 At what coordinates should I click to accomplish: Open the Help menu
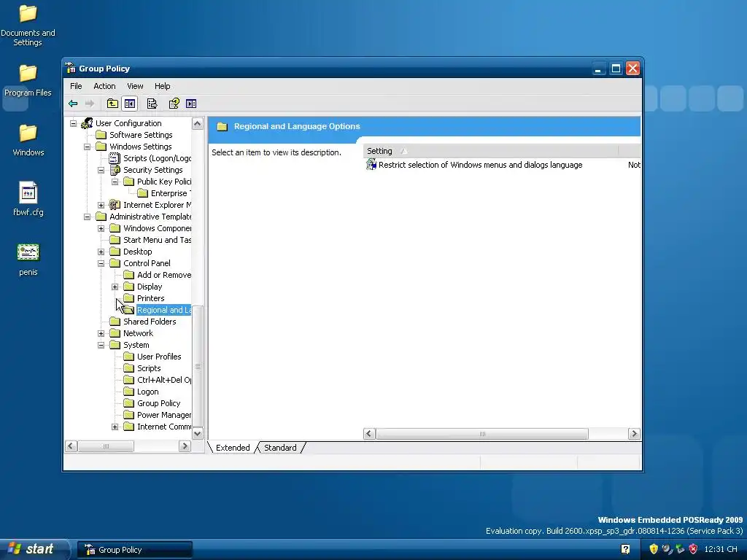(x=162, y=86)
